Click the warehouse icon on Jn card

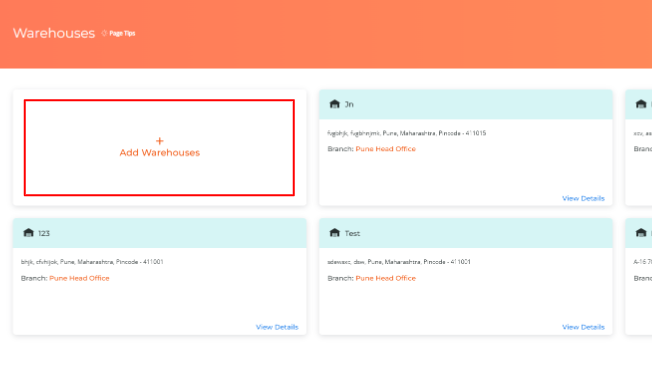coord(335,104)
